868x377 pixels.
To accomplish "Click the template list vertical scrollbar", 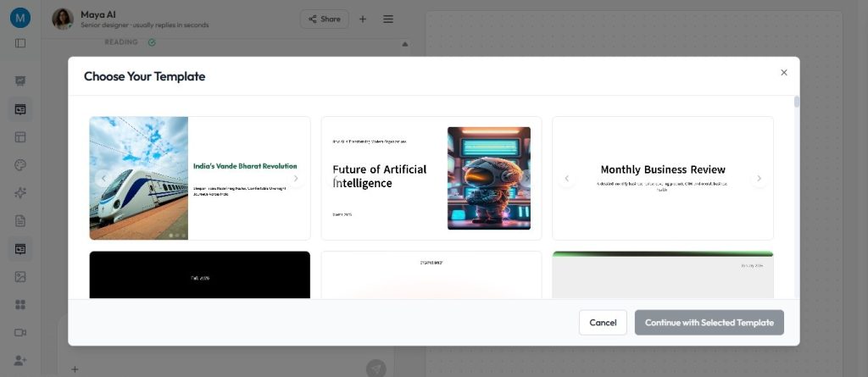I will [797, 102].
